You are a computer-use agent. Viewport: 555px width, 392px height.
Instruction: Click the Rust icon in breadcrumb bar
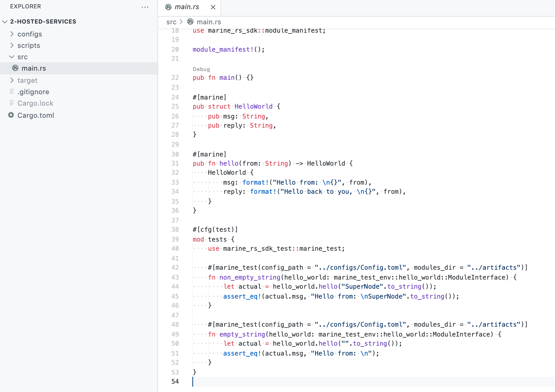click(x=190, y=22)
